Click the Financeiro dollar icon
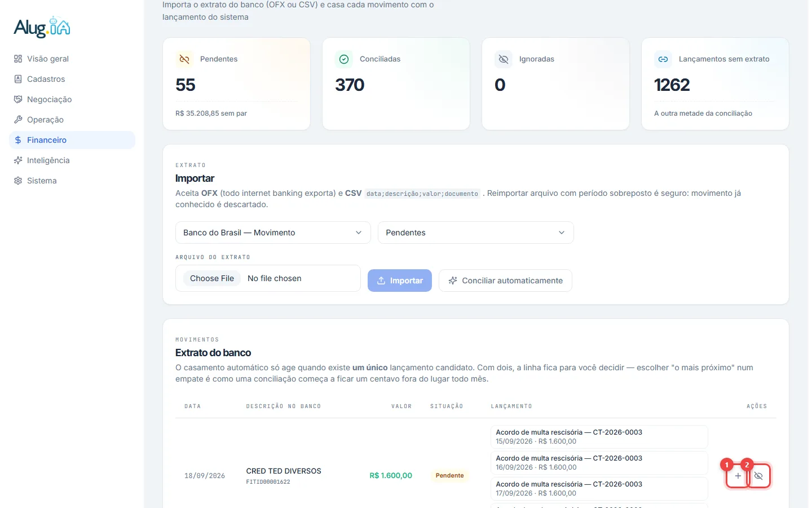This screenshot has width=812, height=508. point(18,140)
